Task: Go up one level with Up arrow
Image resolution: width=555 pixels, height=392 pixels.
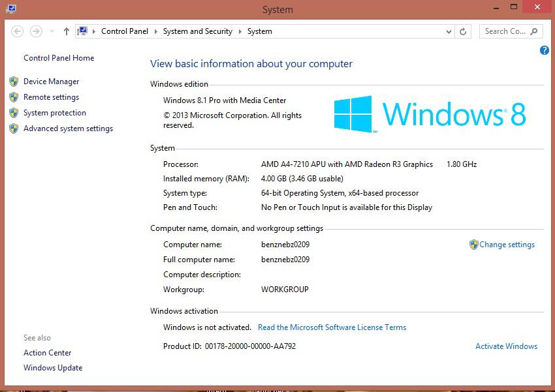Action: point(66,31)
